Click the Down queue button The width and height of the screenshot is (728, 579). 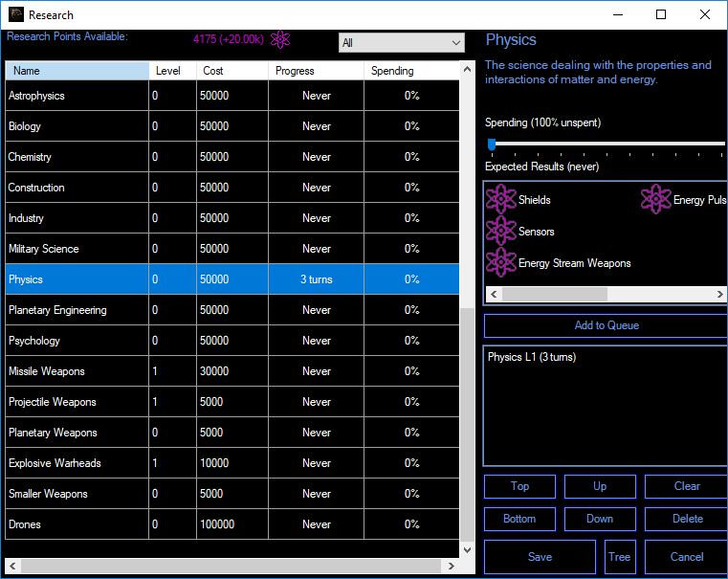pyautogui.click(x=600, y=519)
